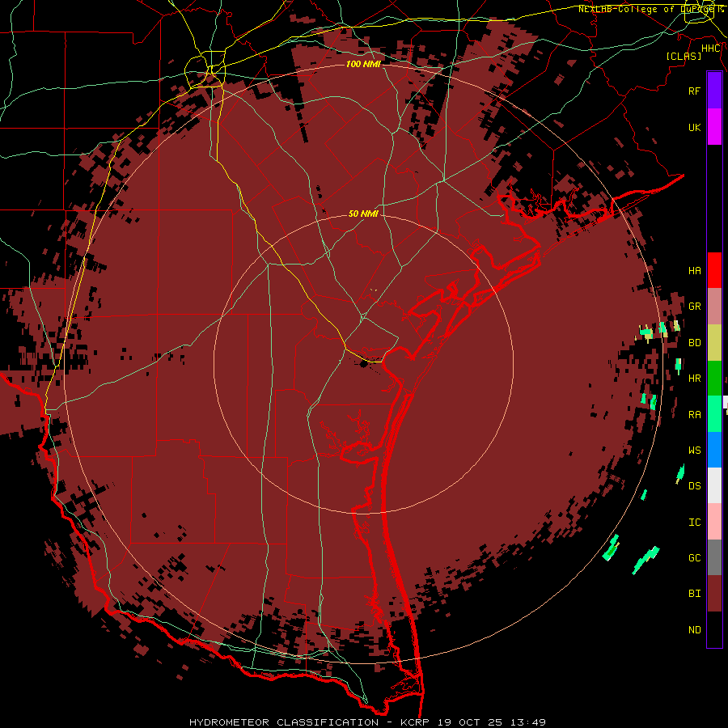Select the "GR" legend label
This screenshot has width=728, height=728.
694,306
